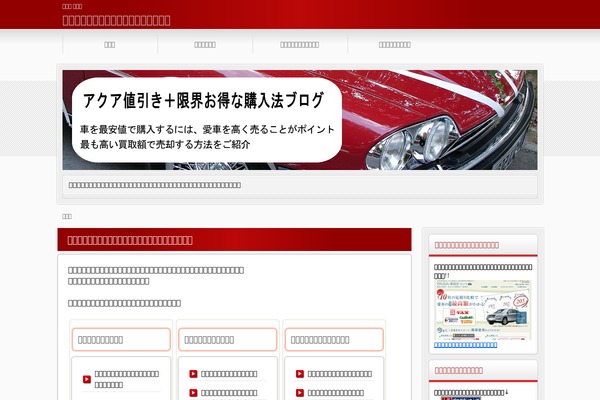600x400 pixels.
Task: Click the breadcrumb link above the red article heading
Action: (x=67, y=216)
